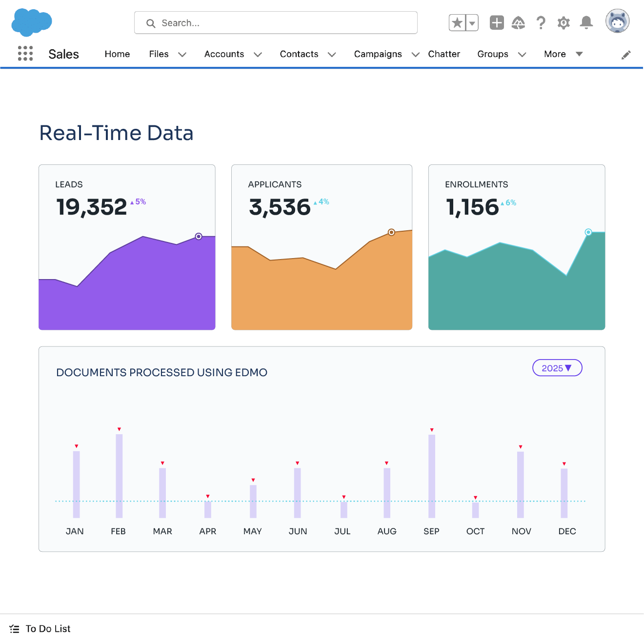Click the Leads chart data point marker
Screen dimensions: 644x644
(x=199, y=237)
